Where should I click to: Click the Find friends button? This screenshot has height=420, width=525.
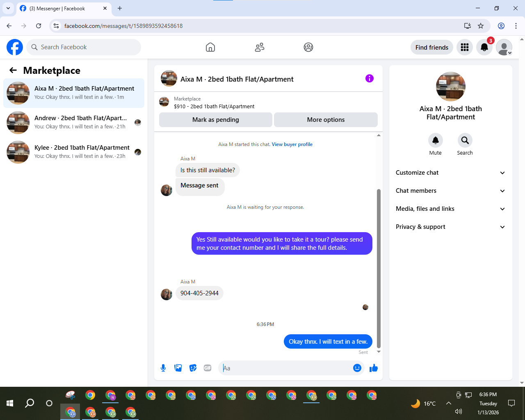[432, 47]
